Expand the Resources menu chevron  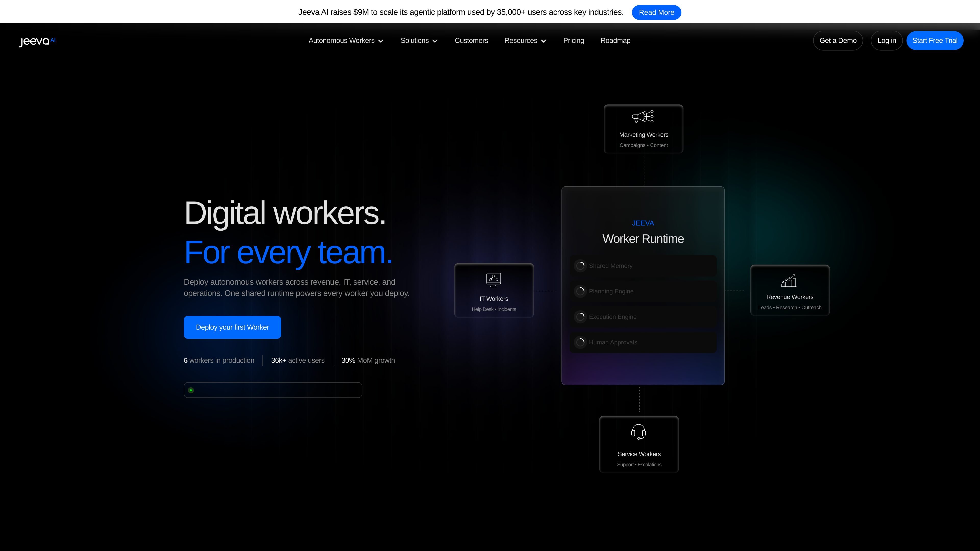[544, 41]
